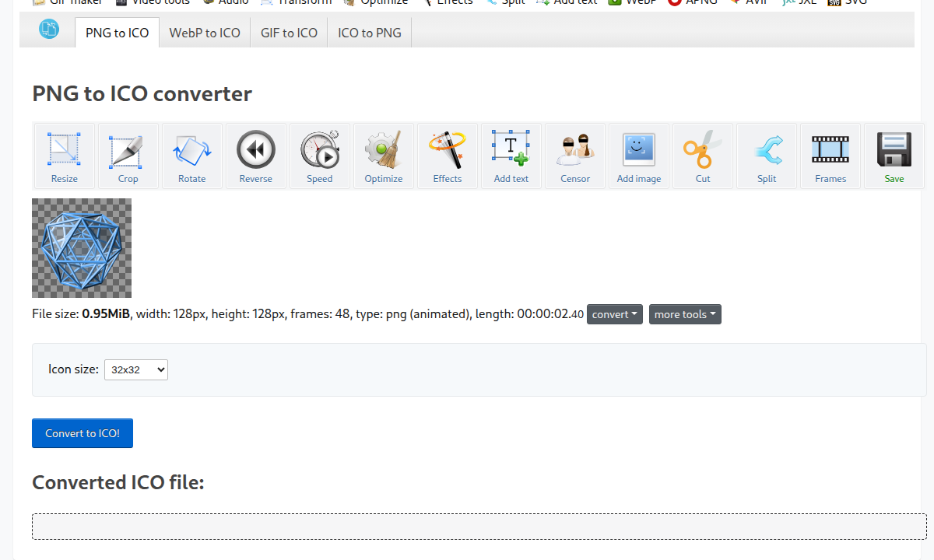934x560 pixels.
Task: Select the Crop tool
Action: click(128, 156)
